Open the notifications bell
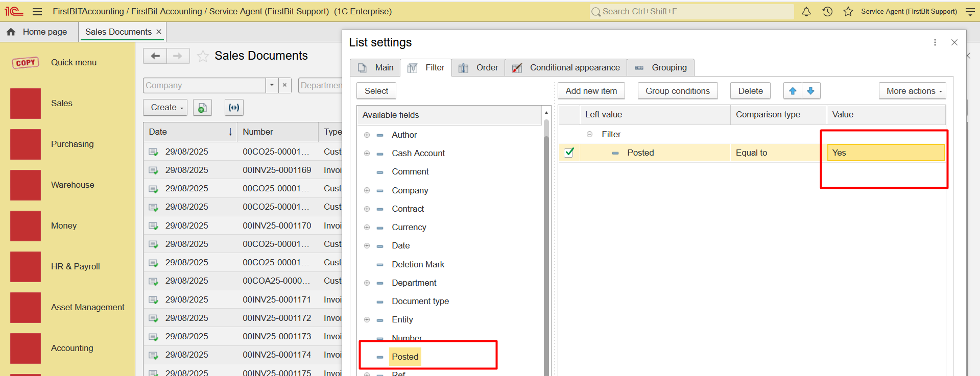Image resolution: width=980 pixels, height=376 pixels. pyautogui.click(x=806, y=11)
